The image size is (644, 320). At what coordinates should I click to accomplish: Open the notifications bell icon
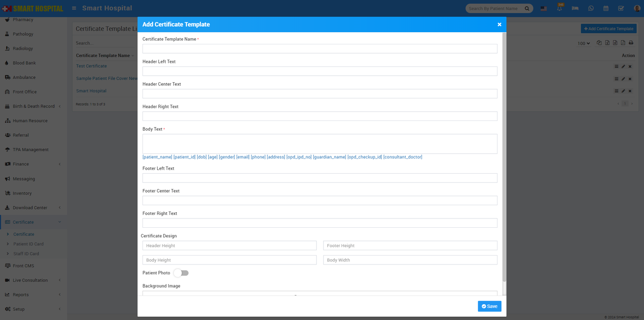point(559,8)
